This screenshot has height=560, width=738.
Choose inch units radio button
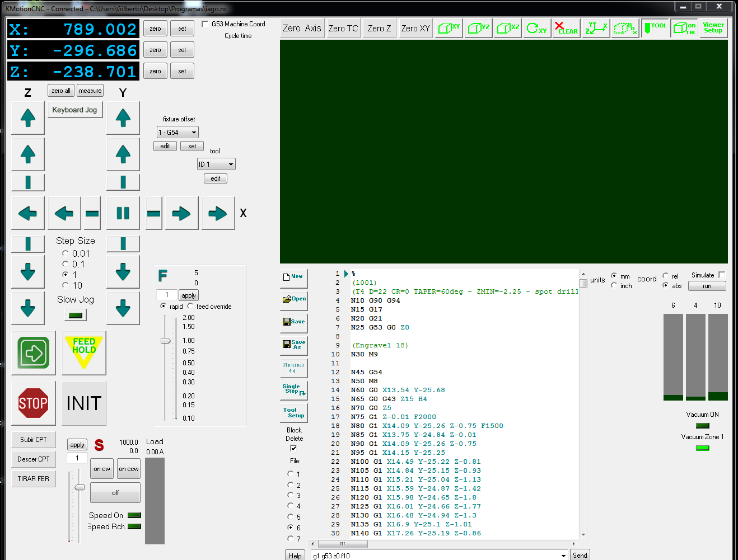614,285
